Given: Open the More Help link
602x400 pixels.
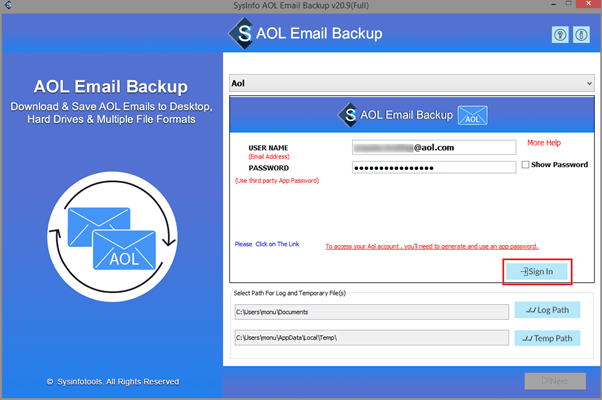Looking at the screenshot, I should click(544, 143).
